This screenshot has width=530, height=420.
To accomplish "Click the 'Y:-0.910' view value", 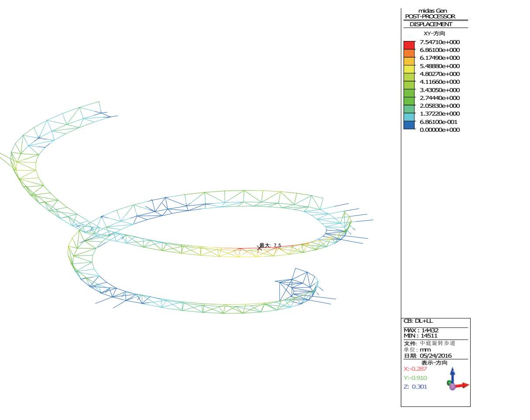I will pos(415,378).
